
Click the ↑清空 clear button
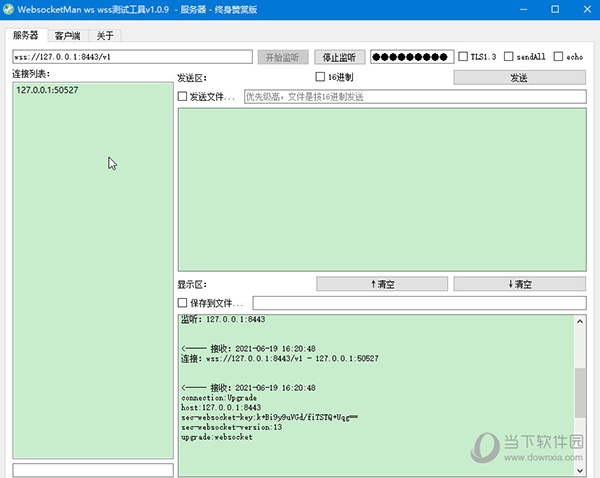382,284
